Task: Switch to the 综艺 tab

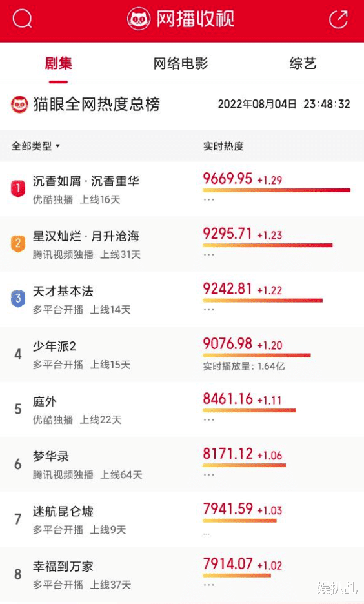Action: (x=303, y=63)
